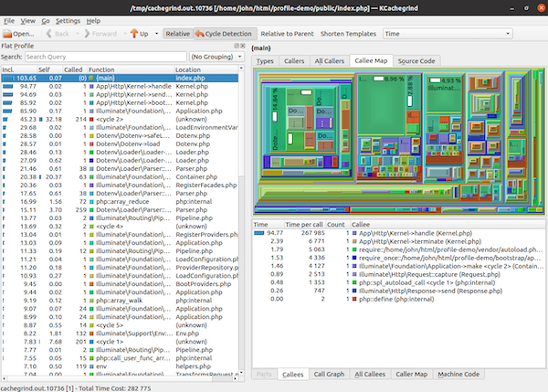548x392 pixels.
Task: Switch to the Source Code tab
Action: point(416,61)
